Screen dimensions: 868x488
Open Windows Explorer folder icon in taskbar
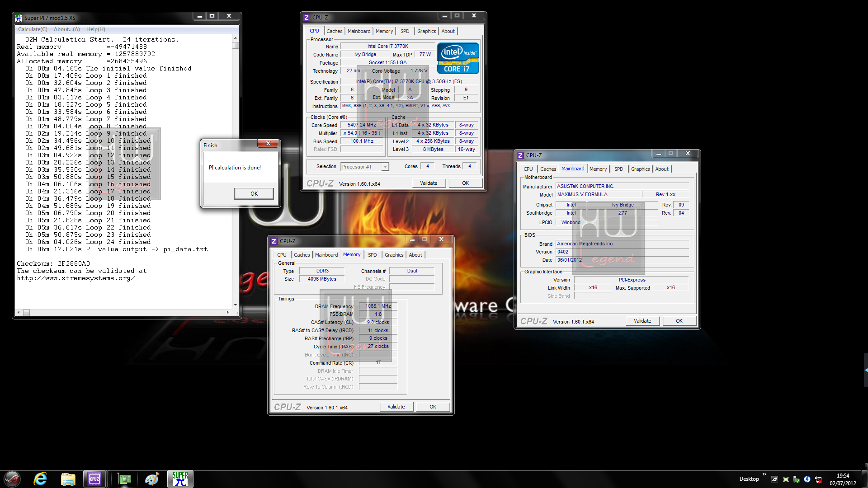point(68,479)
